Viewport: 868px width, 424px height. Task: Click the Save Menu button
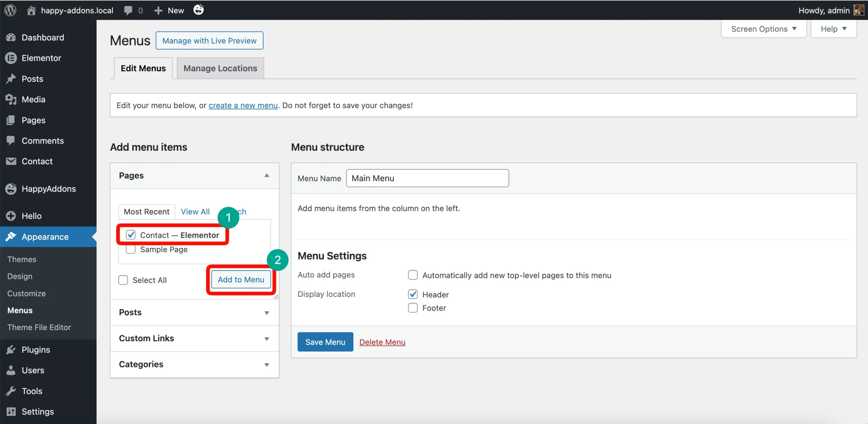coord(325,342)
